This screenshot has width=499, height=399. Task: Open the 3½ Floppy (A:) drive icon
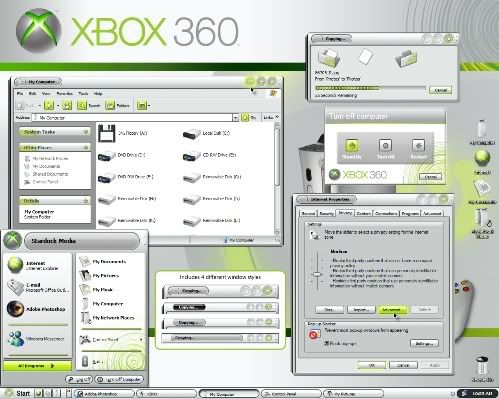(x=107, y=133)
